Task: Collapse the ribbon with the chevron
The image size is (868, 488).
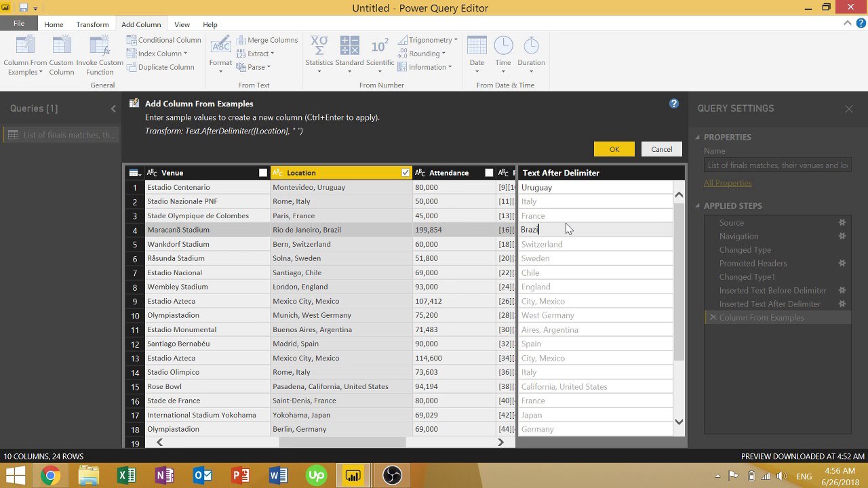Action: tap(847, 24)
